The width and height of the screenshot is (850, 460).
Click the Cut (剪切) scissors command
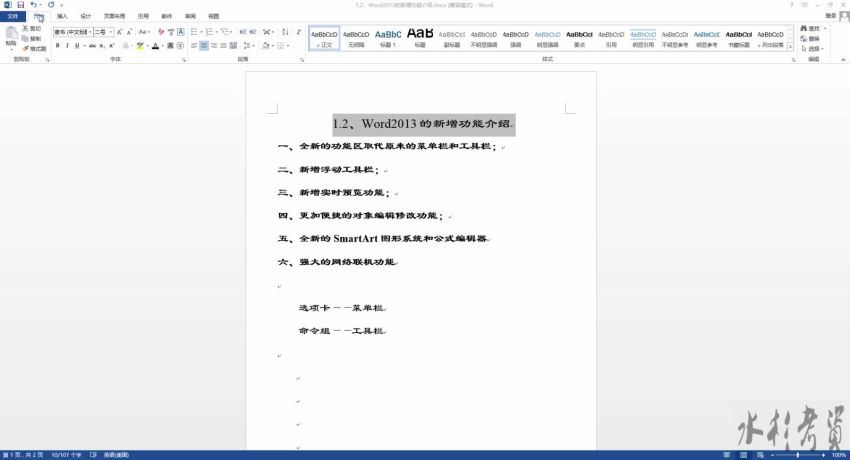[x=31, y=28]
